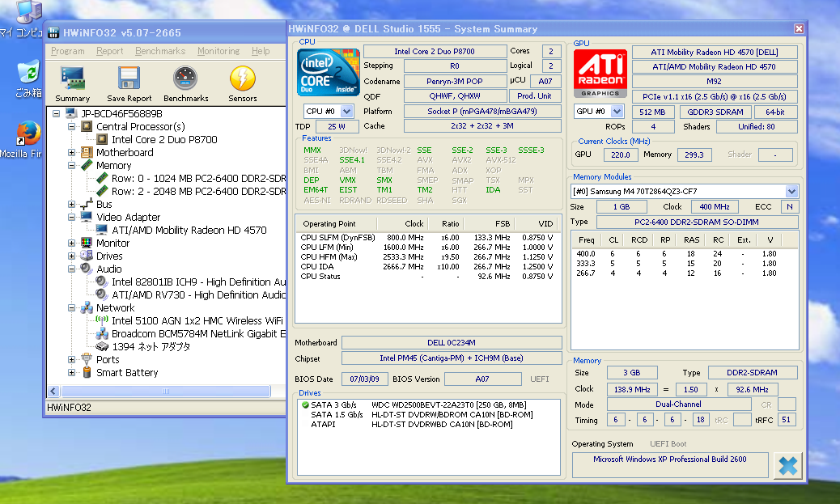Image resolution: width=840 pixels, height=504 pixels.
Task: Launch Benchmarks from the toolbar gauge icon
Action: click(185, 78)
